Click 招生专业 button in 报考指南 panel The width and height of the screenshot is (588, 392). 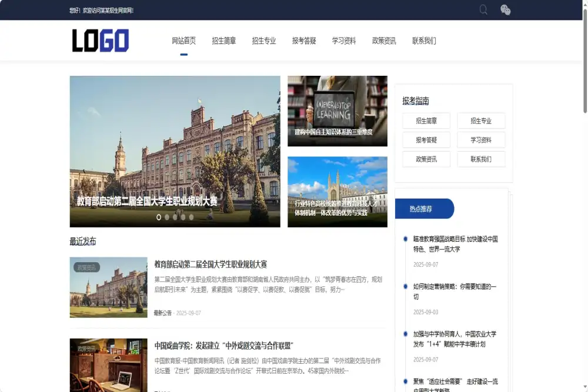pos(480,121)
